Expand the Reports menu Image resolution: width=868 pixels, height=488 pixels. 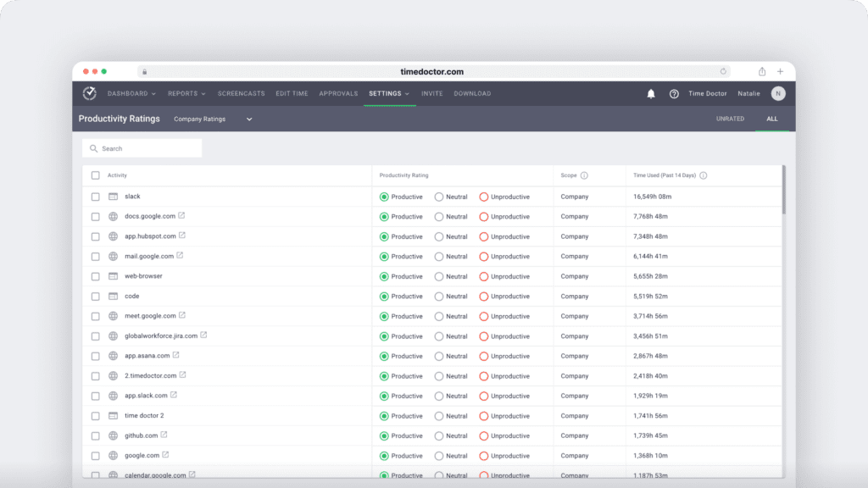click(x=186, y=93)
